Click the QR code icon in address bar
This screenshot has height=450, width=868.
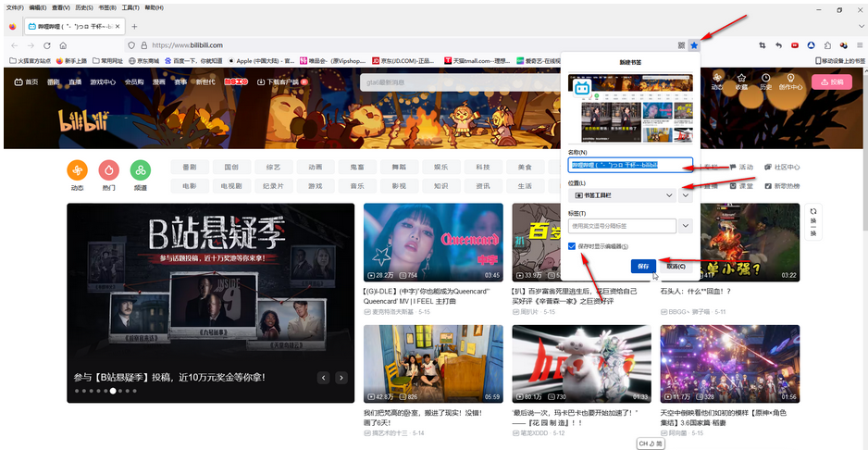681,44
